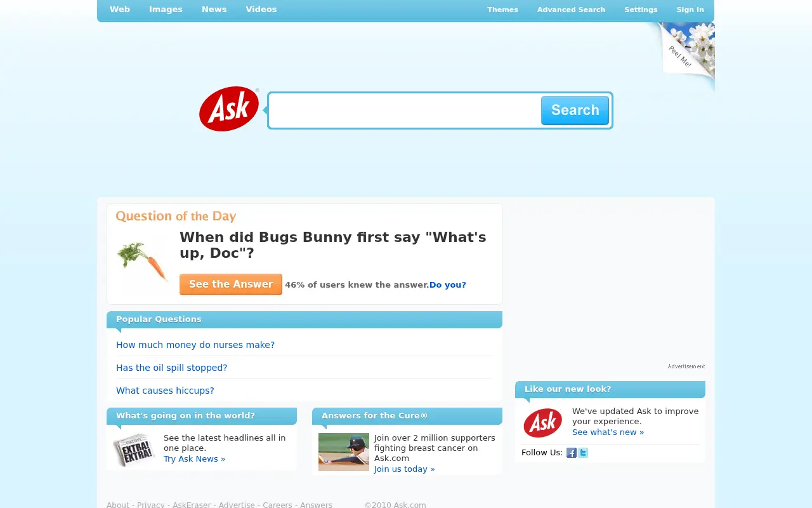Open Settings in the top bar
Image resolution: width=812 pixels, height=508 pixels.
point(641,10)
